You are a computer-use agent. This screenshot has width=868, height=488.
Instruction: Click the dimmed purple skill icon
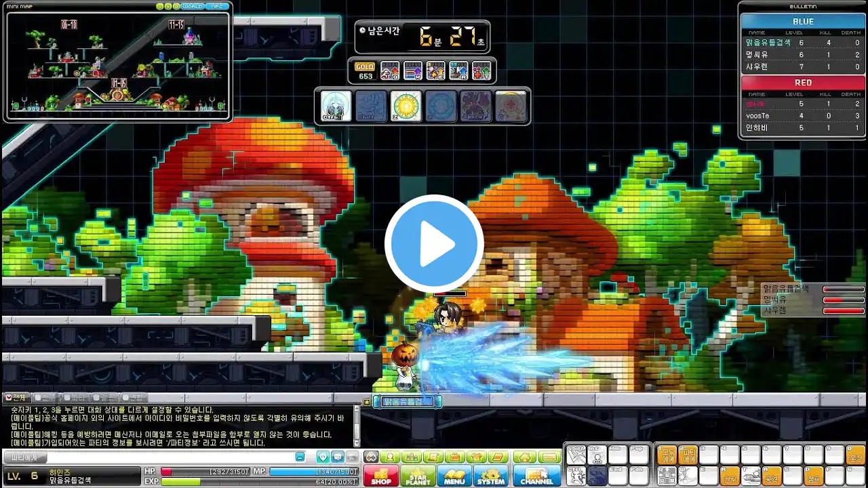click(477, 106)
